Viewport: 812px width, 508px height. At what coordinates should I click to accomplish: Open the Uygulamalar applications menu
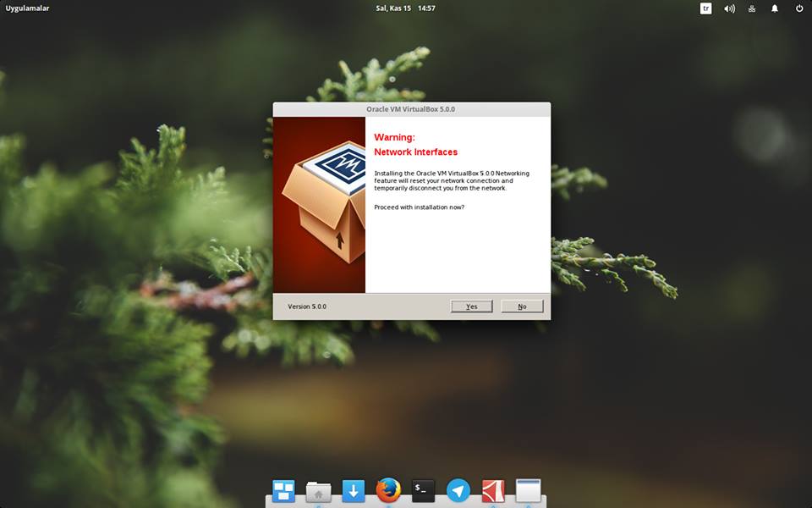click(x=27, y=8)
